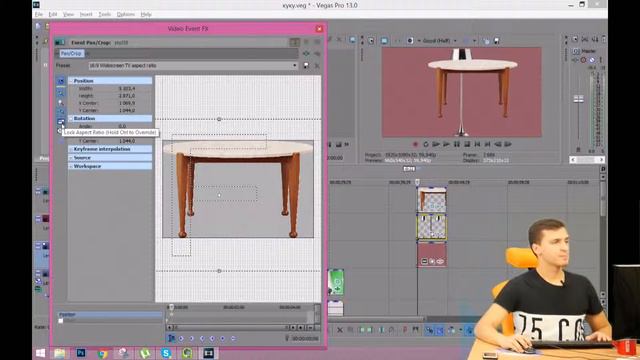Screen dimensions: 640x360
Task: Expand the Keyframe interpolation section
Action: tap(71, 149)
